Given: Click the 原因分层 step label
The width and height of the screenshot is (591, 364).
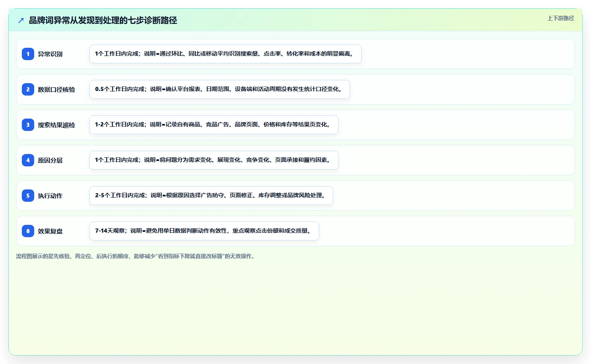Looking at the screenshot, I should click(x=50, y=160).
